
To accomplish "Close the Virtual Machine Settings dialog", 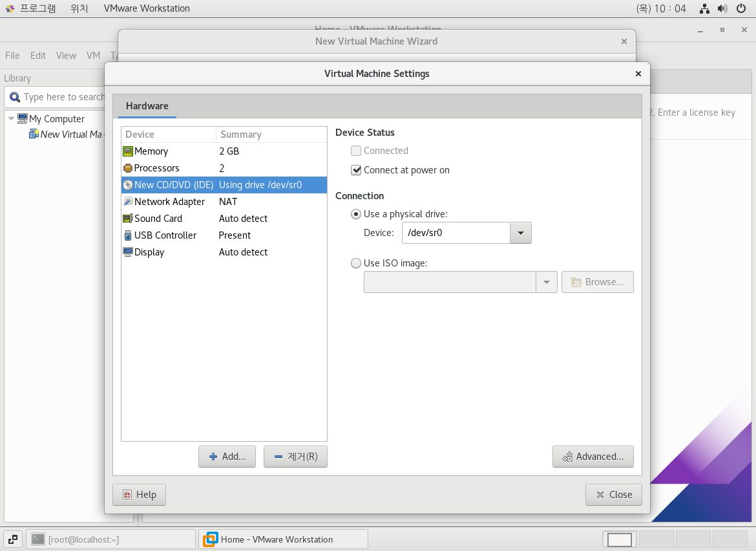I will [638, 73].
